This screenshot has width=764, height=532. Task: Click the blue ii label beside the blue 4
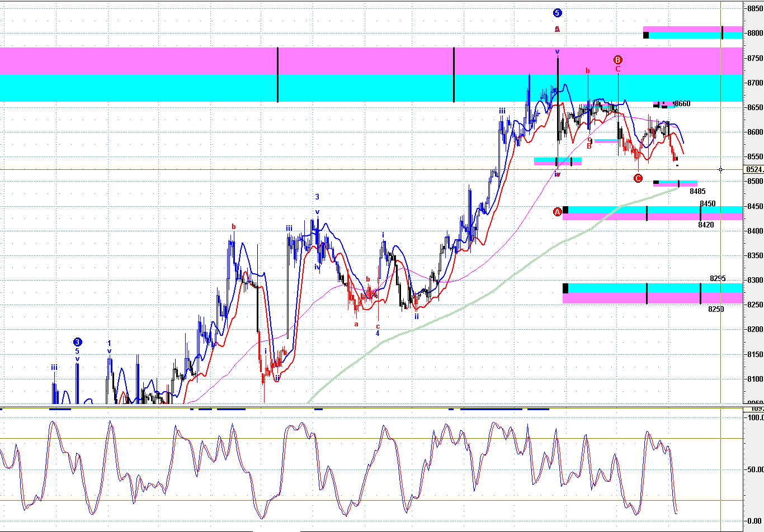coord(417,316)
